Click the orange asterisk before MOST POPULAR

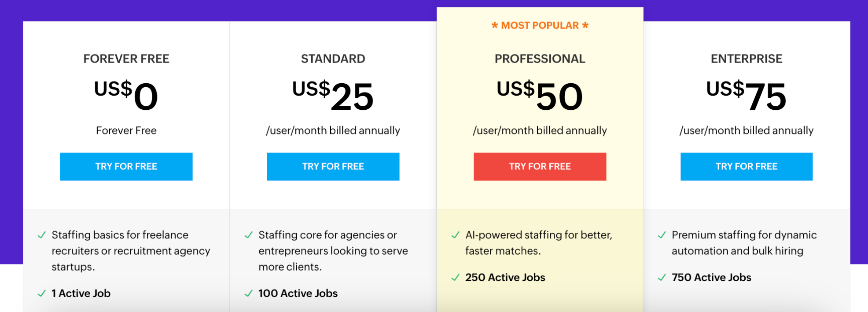[495, 25]
